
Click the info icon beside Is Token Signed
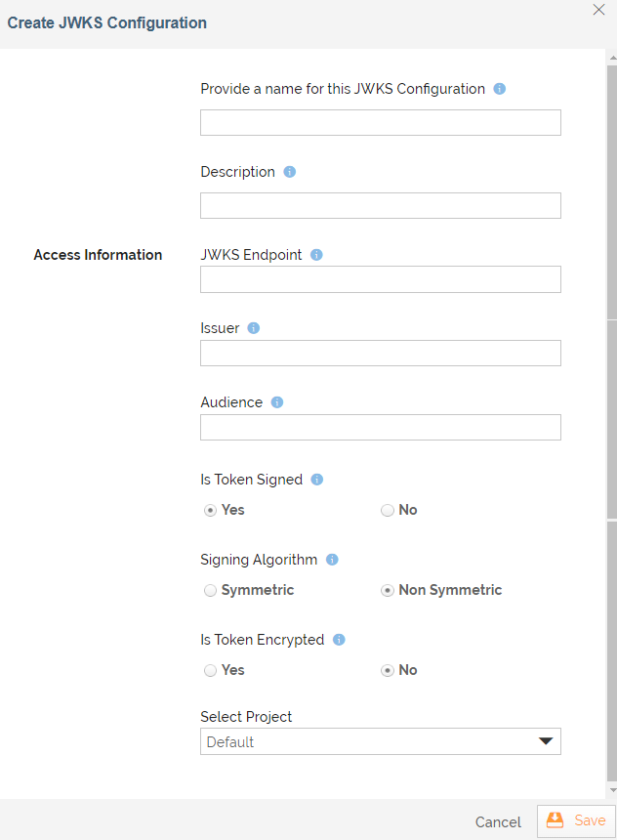(316, 480)
